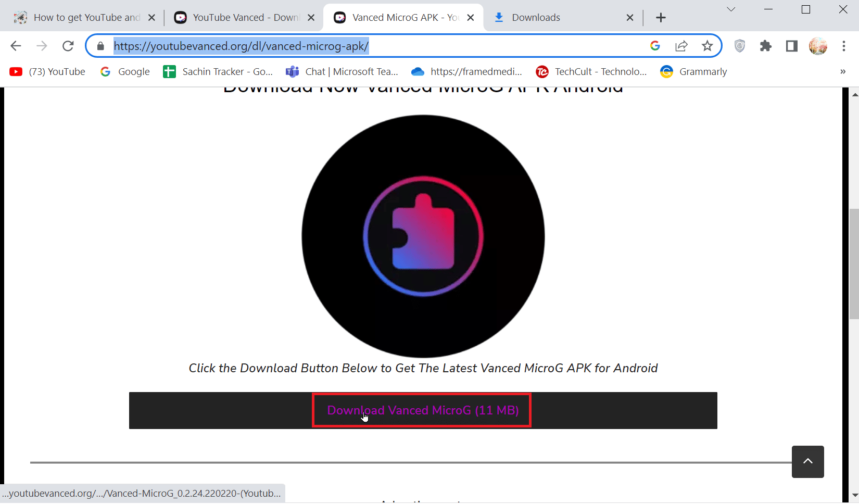Close the How to get YouTube tab

151,18
